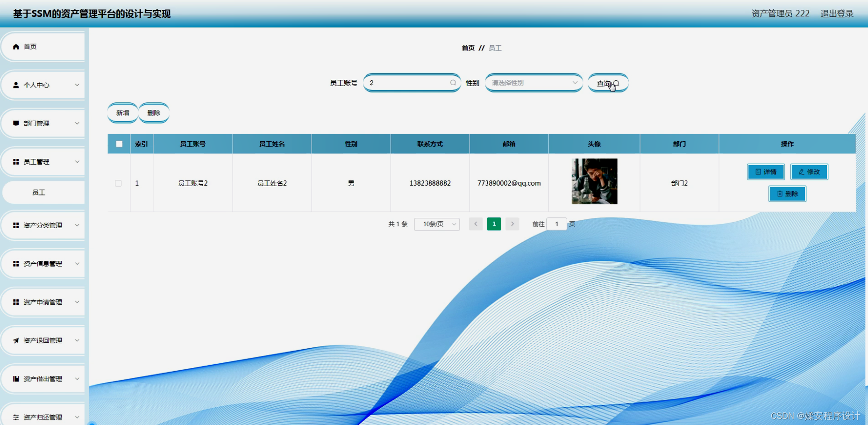Viewport: 868px width, 425px height.
Task: Check the row checkbox for 员工账号2
Action: click(119, 183)
